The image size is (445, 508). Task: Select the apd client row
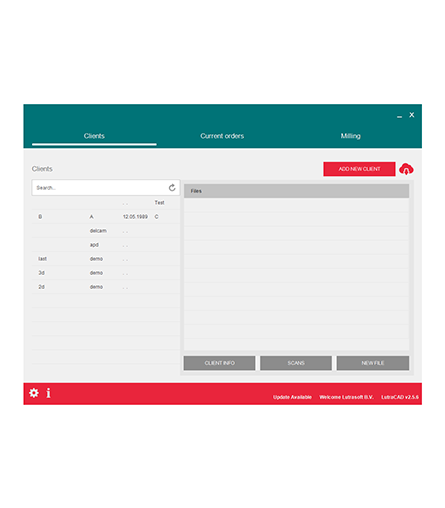pos(106,245)
